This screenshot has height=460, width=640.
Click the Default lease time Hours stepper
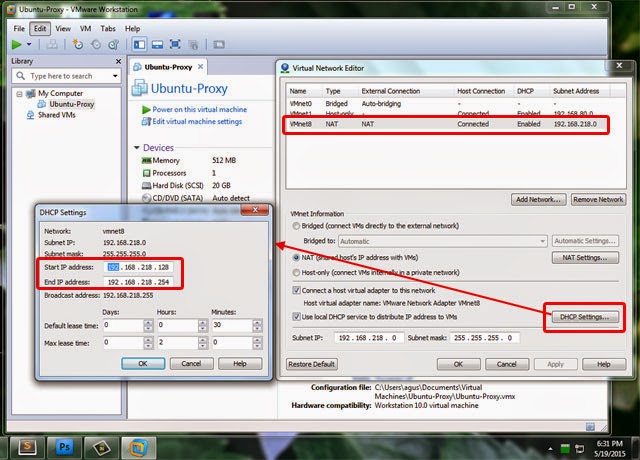(x=202, y=326)
